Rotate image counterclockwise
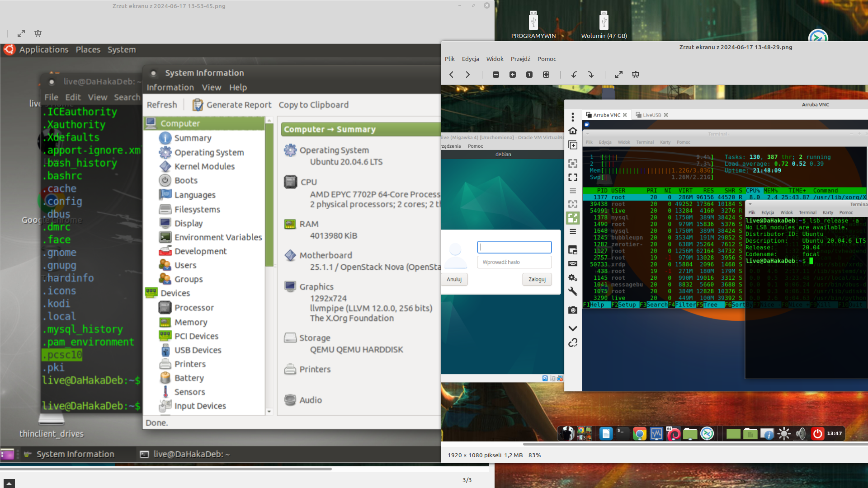 click(x=574, y=75)
